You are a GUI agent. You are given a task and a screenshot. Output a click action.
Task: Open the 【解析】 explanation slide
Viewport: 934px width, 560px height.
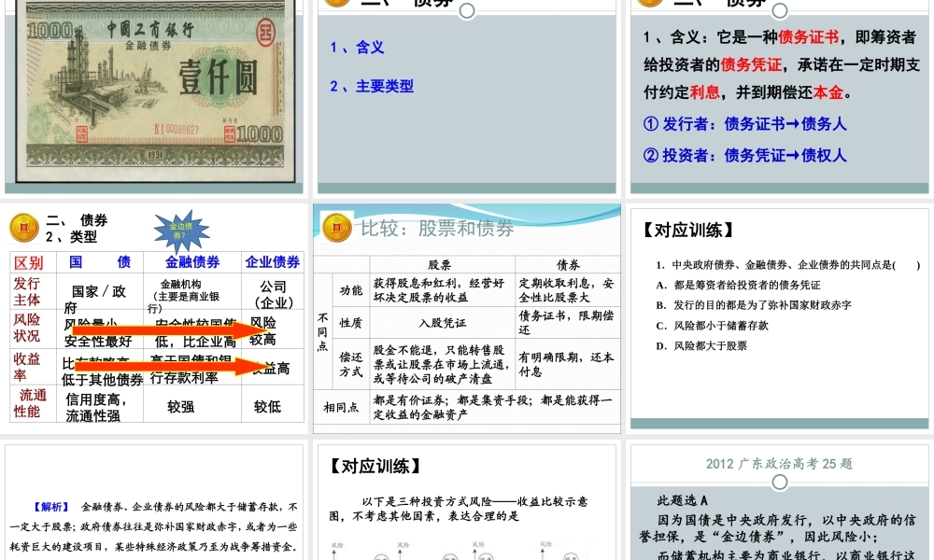point(154,502)
